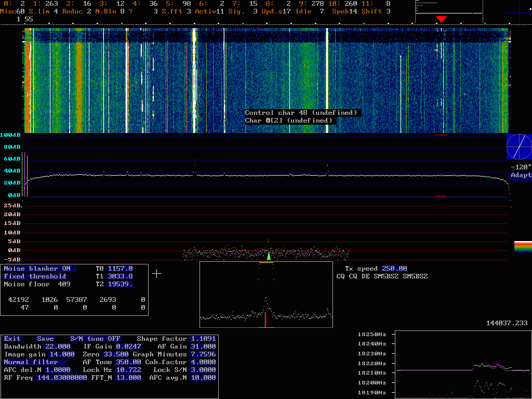Click the value 57387 in blanker stats
Viewport: 532px width, 399px height.
pos(76,300)
